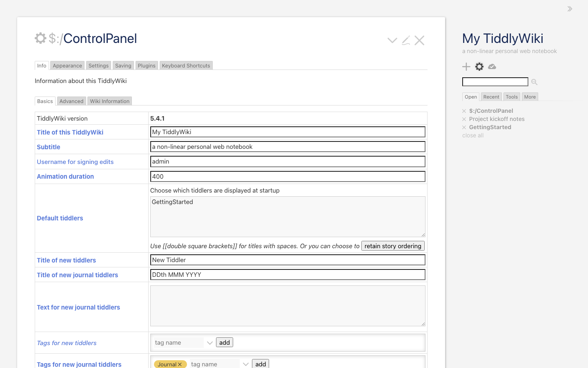
Task: Remove the Journal tag pill's X
Action: coord(180,364)
